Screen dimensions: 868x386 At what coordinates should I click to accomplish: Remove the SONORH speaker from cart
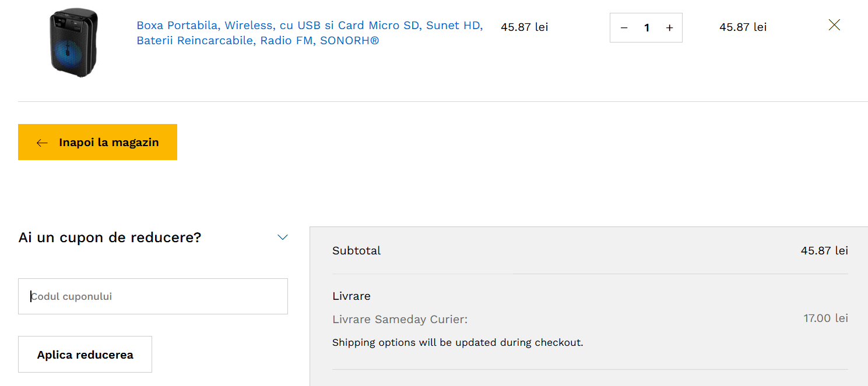tap(834, 25)
